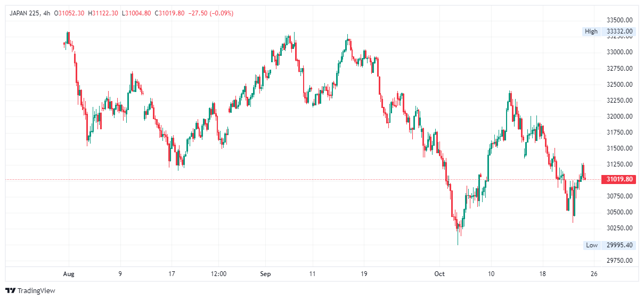
Task: Click the 33000.00 price axis label
Action: (619, 52)
